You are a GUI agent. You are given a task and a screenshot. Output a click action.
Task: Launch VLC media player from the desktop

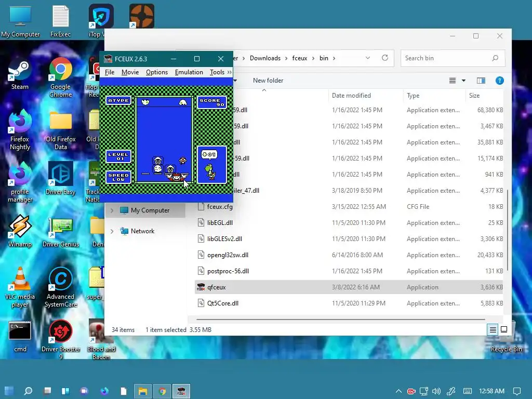click(x=20, y=288)
